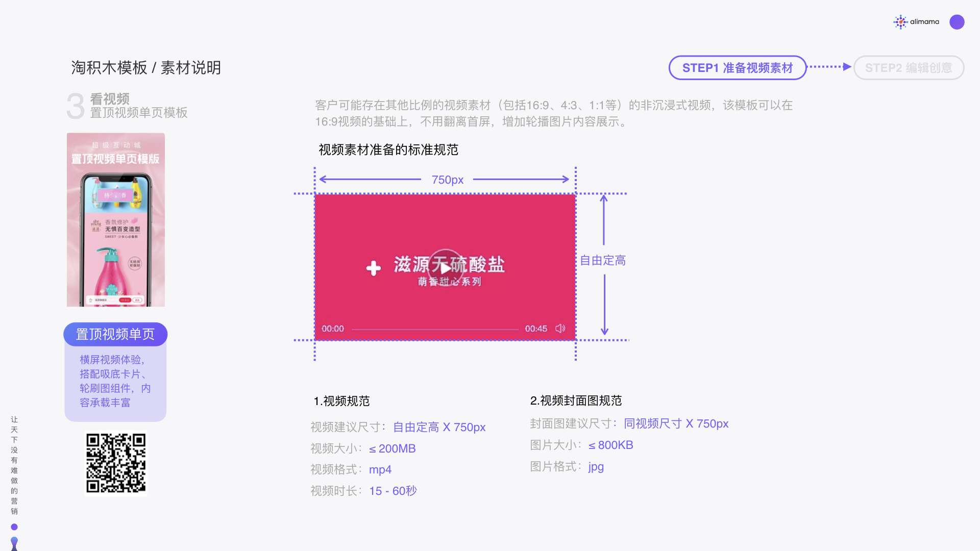980x551 pixels.
Task: Select the STEP1 准备视频素材 tab
Action: click(x=737, y=67)
